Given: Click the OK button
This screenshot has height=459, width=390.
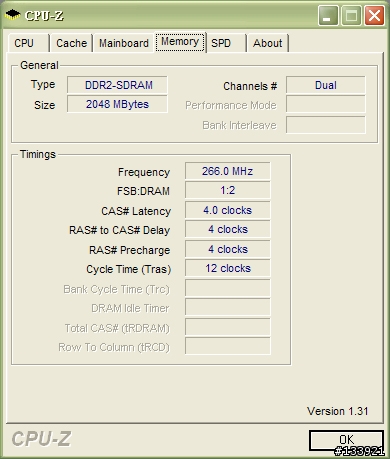Looking at the screenshot, I should pyautogui.click(x=346, y=440).
